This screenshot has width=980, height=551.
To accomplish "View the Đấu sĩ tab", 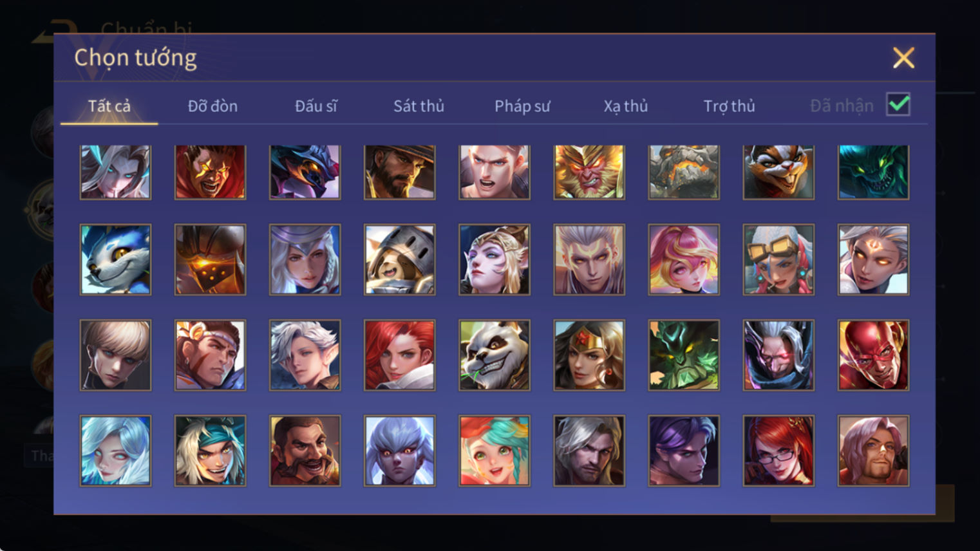I will click(316, 106).
